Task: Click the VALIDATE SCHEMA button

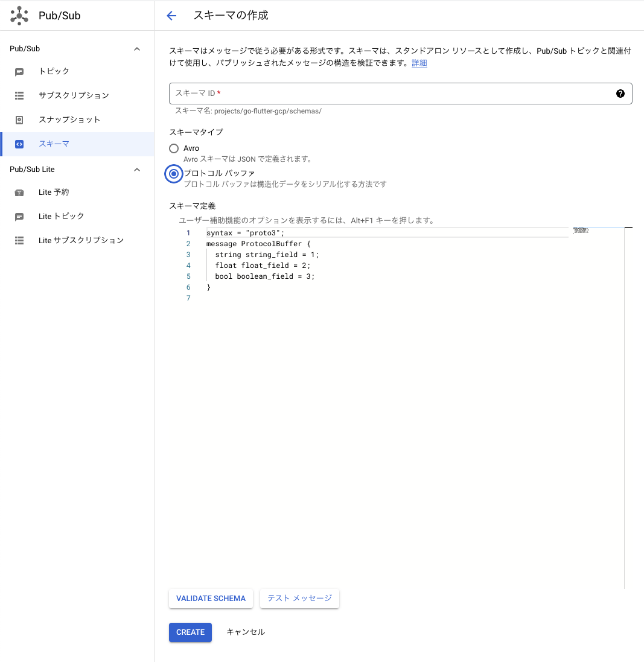Action: [211, 598]
